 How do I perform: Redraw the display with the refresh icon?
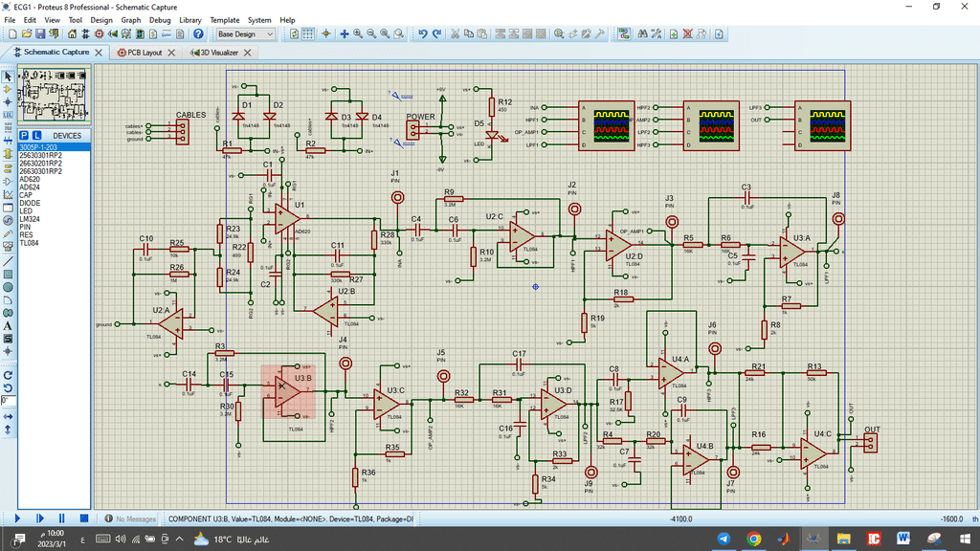click(x=295, y=34)
